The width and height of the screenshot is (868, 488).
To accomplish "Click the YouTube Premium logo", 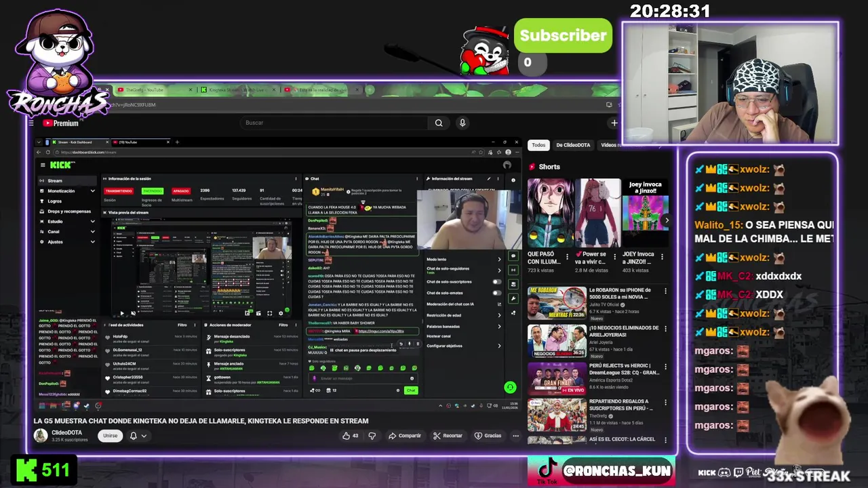I will pos(61,123).
